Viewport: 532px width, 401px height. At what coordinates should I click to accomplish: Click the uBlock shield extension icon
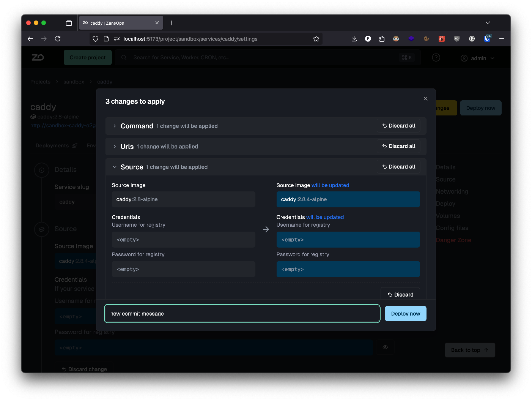(456, 39)
